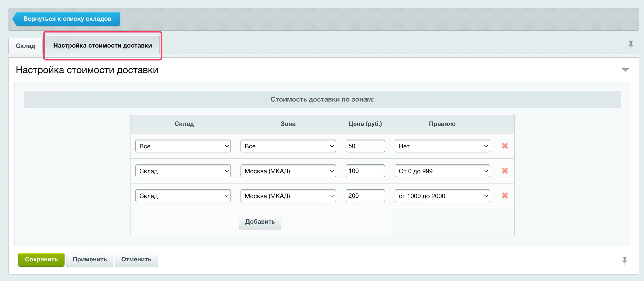Click the Добавить button
The width and height of the screenshot is (644, 281).
pyautogui.click(x=260, y=222)
